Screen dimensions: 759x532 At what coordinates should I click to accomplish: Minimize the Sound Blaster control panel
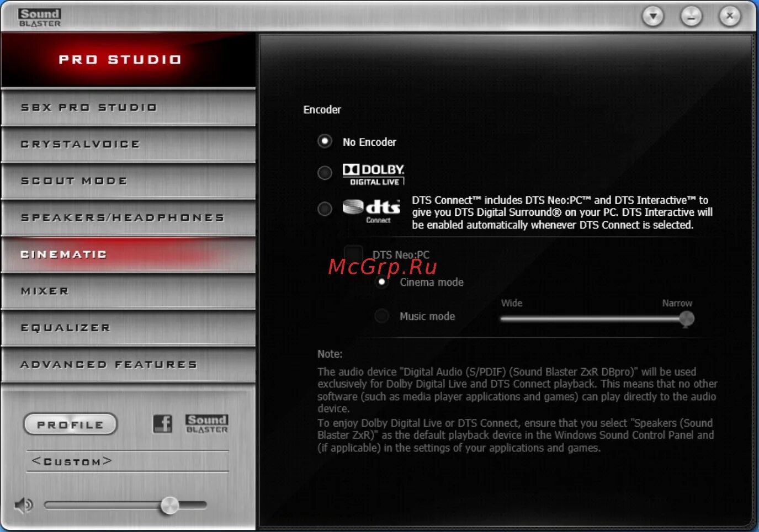pyautogui.click(x=691, y=16)
